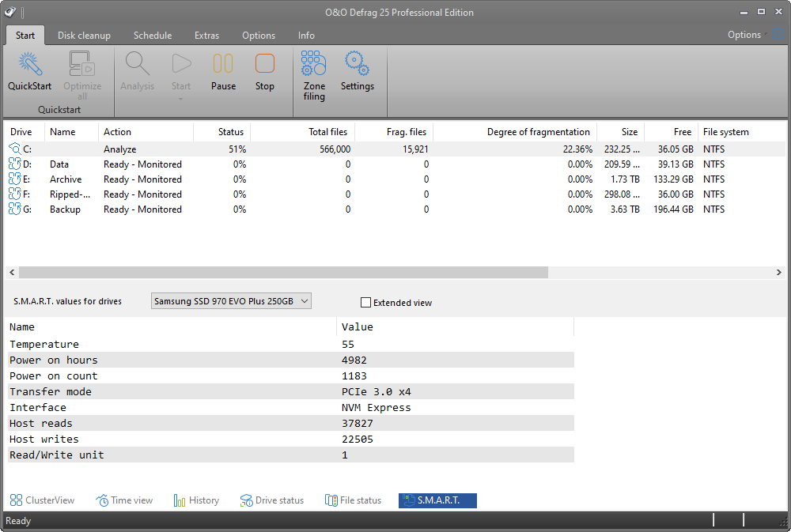791x532 pixels.
Task: Show the Time view panel
Action: pos(125,500)
